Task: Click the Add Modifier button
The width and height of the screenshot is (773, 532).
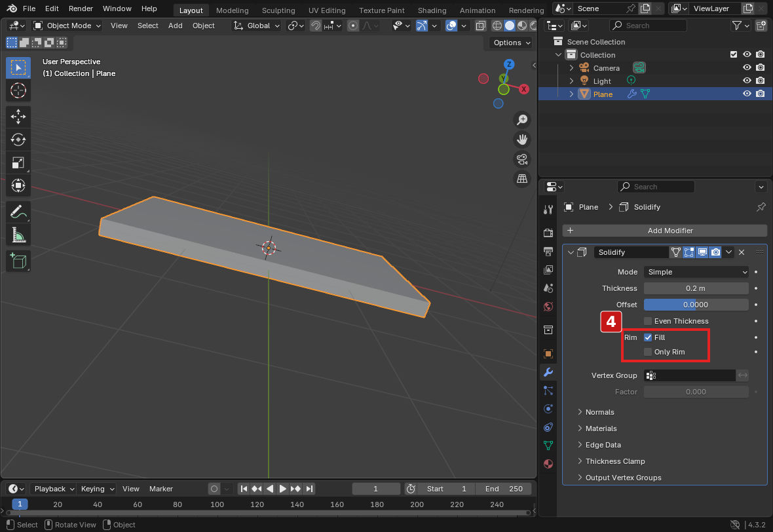Action: click(664, 231)
